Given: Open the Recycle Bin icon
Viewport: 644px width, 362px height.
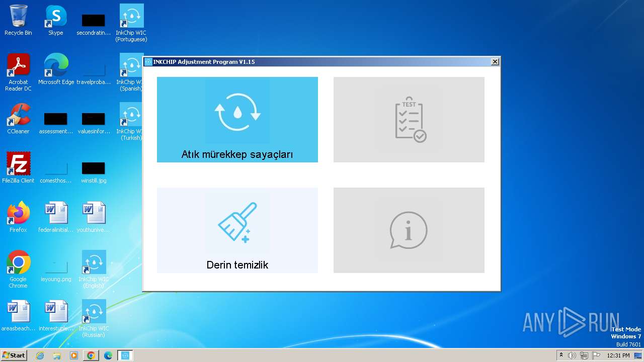Looking at the screenshot, I should pos(18,20).
